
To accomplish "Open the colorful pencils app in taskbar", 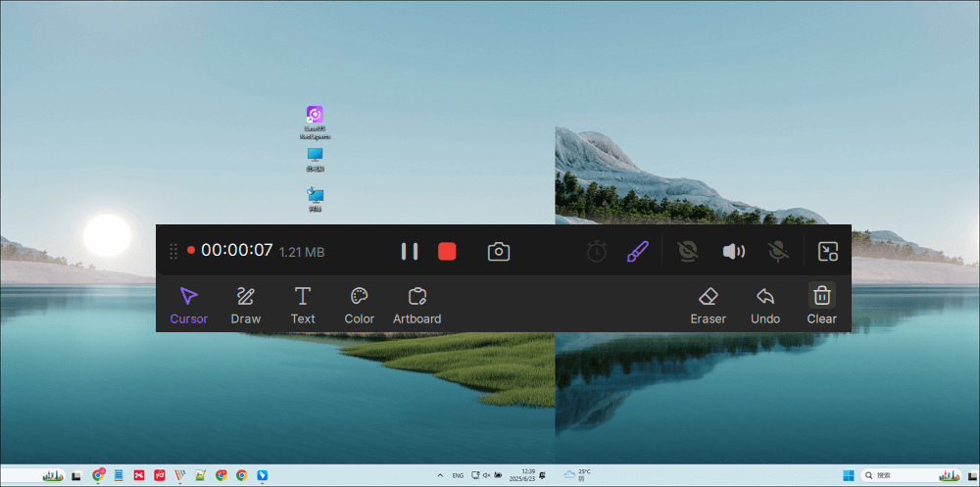I will click(x=180, y=475).
